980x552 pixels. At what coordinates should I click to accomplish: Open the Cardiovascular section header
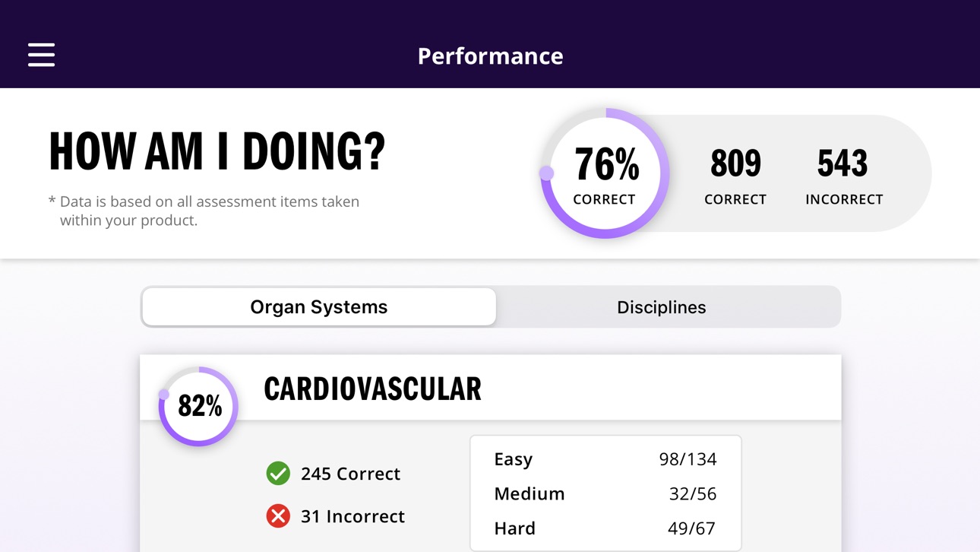(x=490, y=388)
